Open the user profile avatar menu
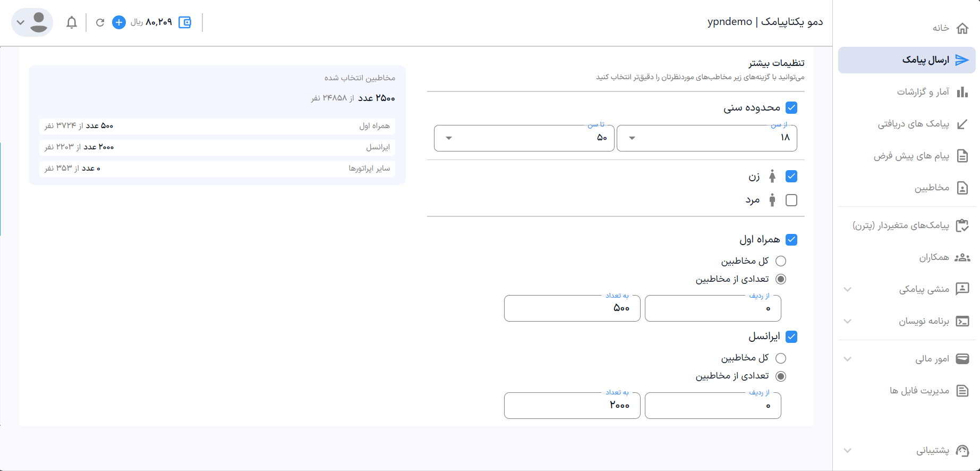The height and width of the screenshot is (471, 980). click(x=32, y=22)
